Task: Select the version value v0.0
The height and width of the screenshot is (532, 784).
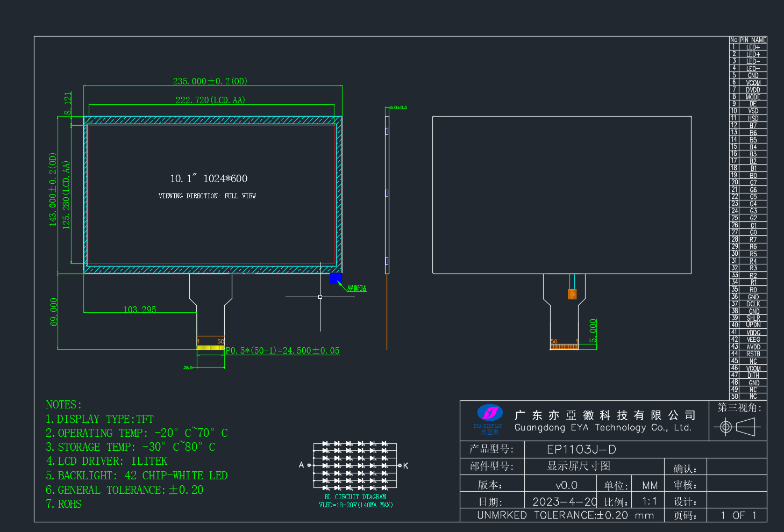Action: tap(566, 485)
